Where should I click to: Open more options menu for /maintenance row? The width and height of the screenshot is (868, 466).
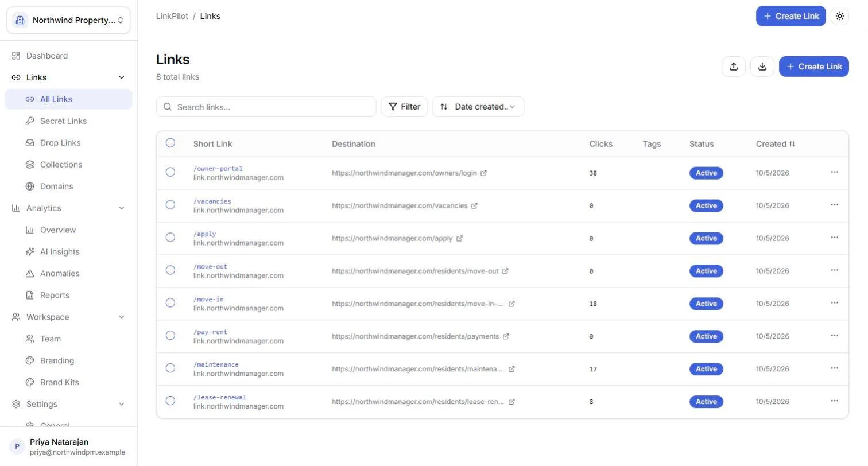835,368
